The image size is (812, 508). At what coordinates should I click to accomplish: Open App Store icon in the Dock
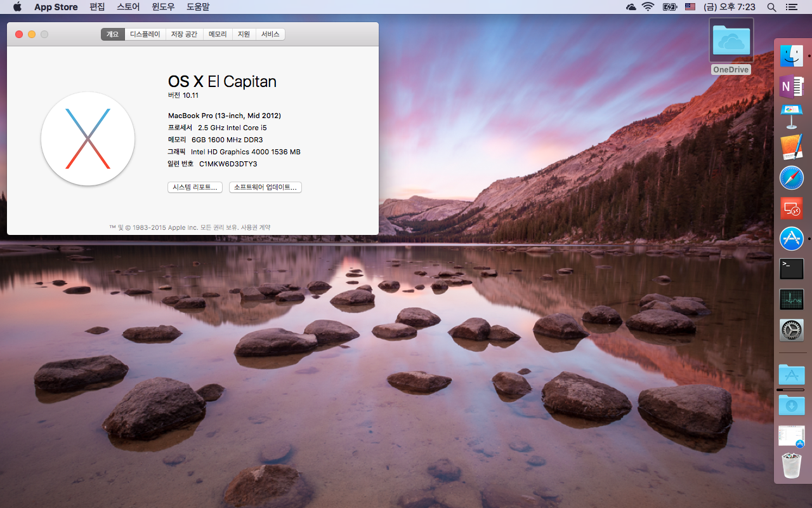click(x=792, y=239)
